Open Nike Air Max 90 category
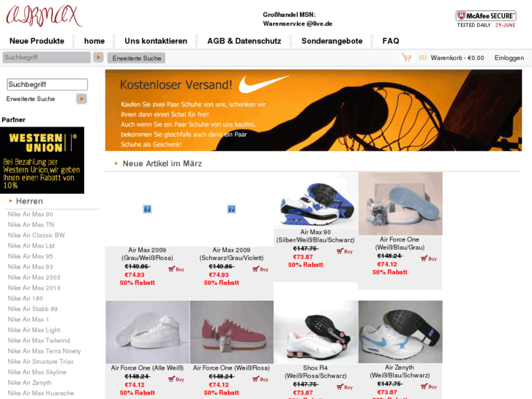 [x=31, y=215]
